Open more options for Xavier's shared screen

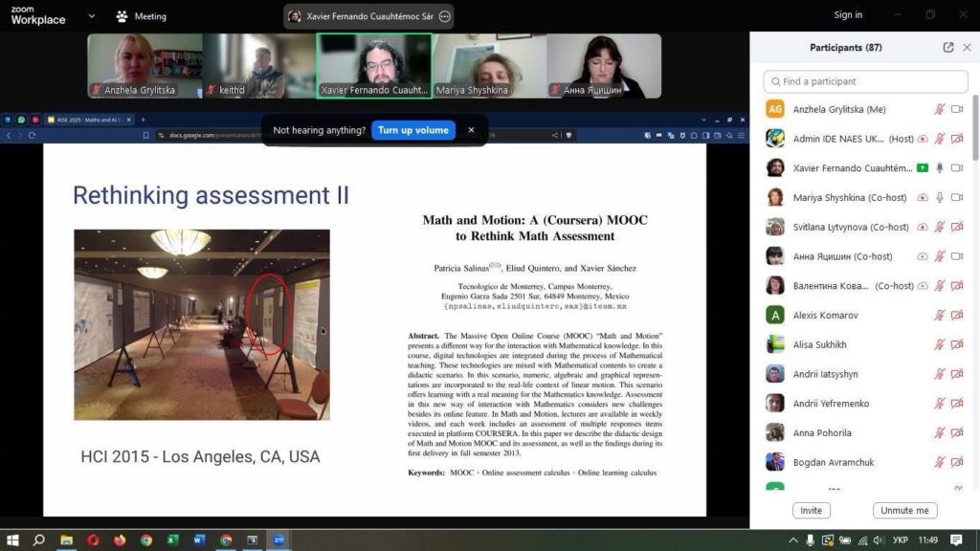pyautogui.click(x=444, y=16)
